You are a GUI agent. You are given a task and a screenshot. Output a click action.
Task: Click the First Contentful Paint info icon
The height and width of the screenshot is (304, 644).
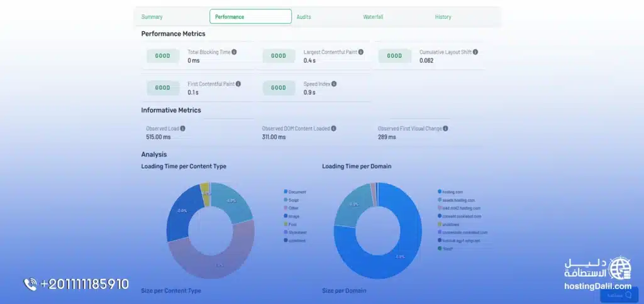coord(238,84)
